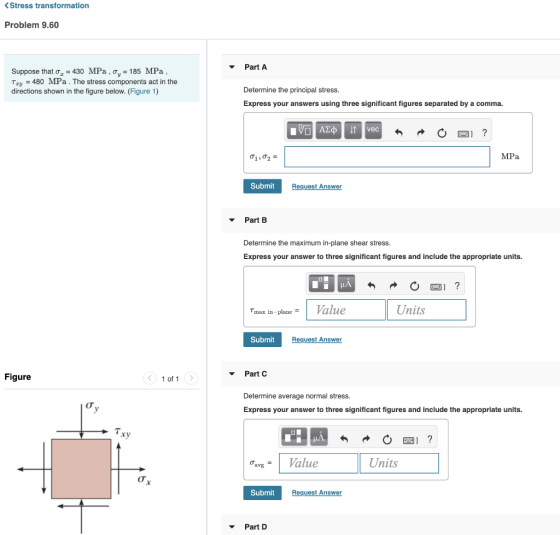The height and width of the screenshot is (535, 560).
Task: Collapse the Part A section
Action: click(x=232, y=67)
